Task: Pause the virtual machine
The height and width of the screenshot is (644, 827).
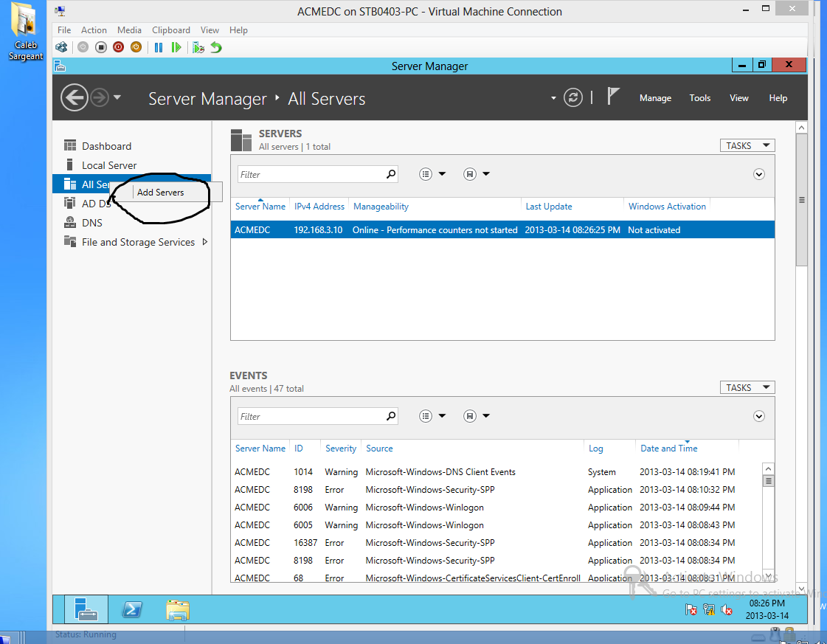Action: [158, 47]
